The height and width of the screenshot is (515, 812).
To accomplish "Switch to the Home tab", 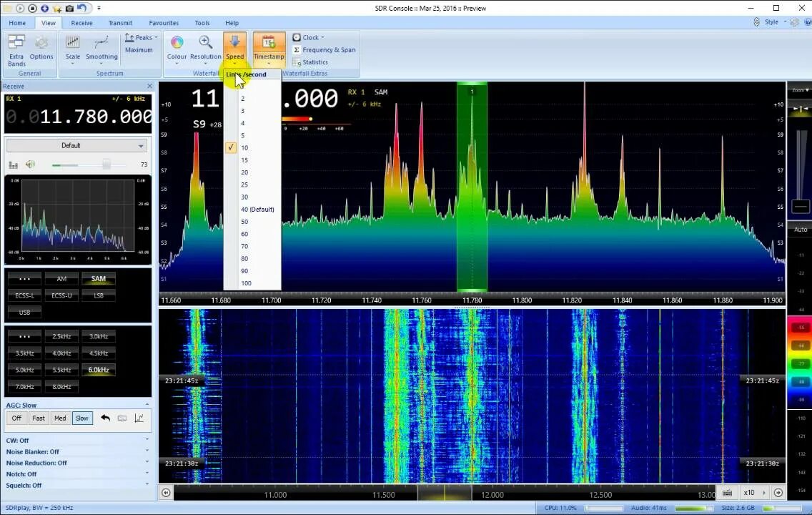I will (17, 23).
